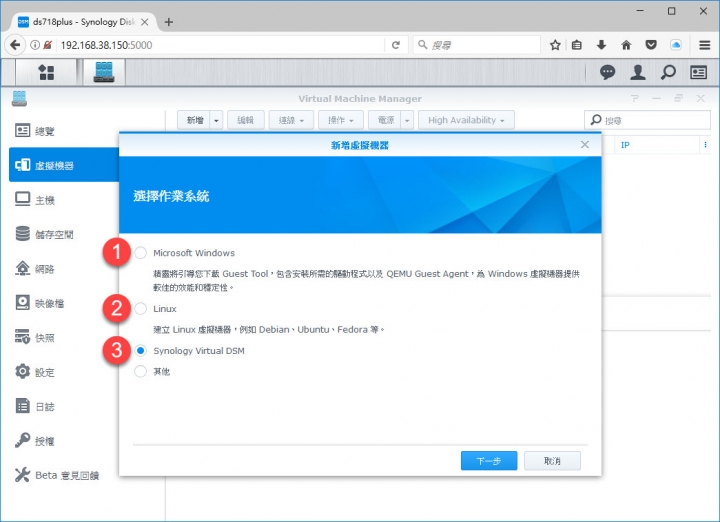Expand the 電源 dropdown arrow
This screenshot has height=522, width=720.
pyautogui.click(x=407, y=120)
